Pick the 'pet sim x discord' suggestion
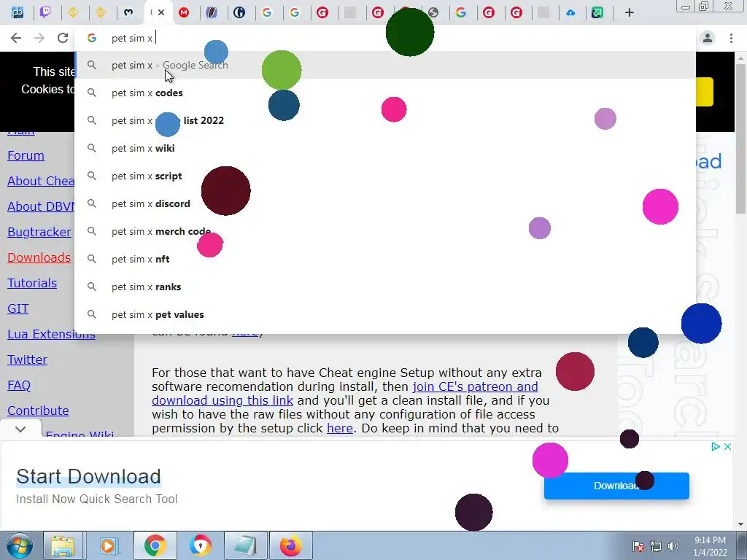 pos(385,203)
